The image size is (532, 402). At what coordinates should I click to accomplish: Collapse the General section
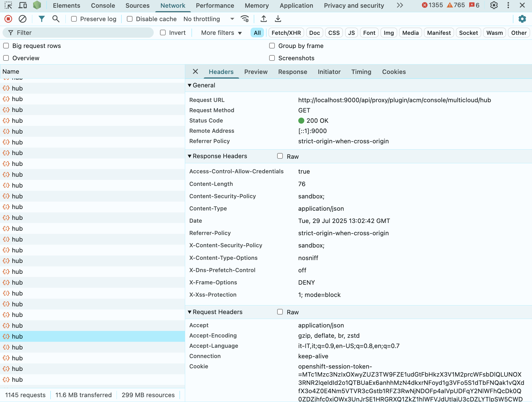click(x=189, y=85)
